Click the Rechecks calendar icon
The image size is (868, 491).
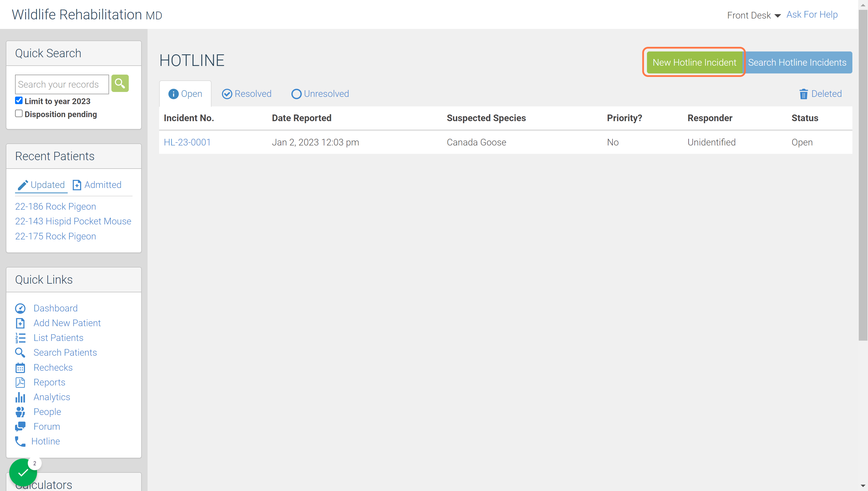click(20, 368)
